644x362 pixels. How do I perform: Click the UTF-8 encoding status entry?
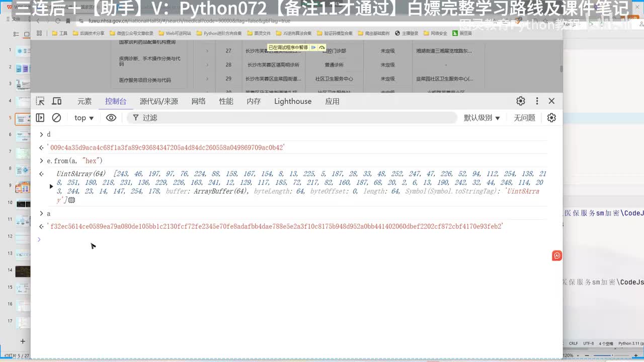pos(589,343)
